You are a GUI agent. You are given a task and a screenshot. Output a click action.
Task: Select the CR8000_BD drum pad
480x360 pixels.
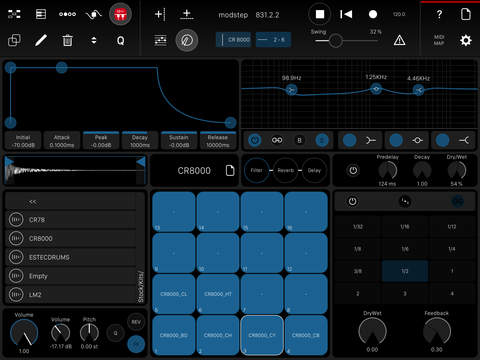[173, 335]
